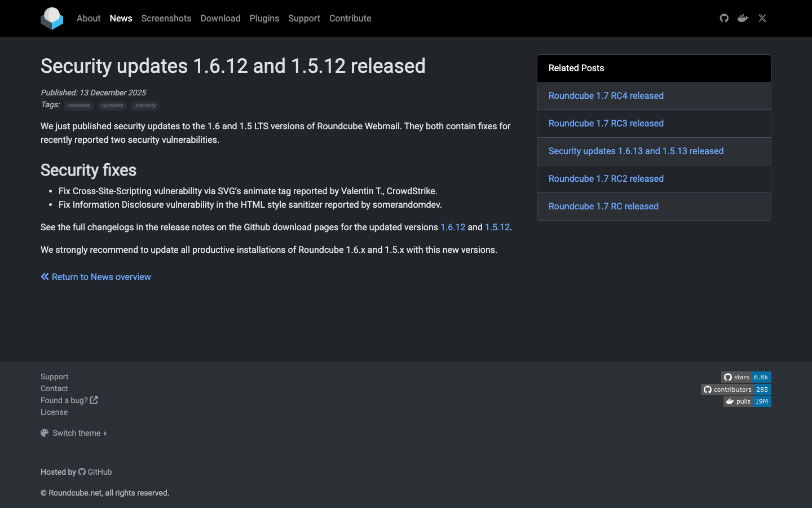Switch to the News navigation item

pos(121,18)
